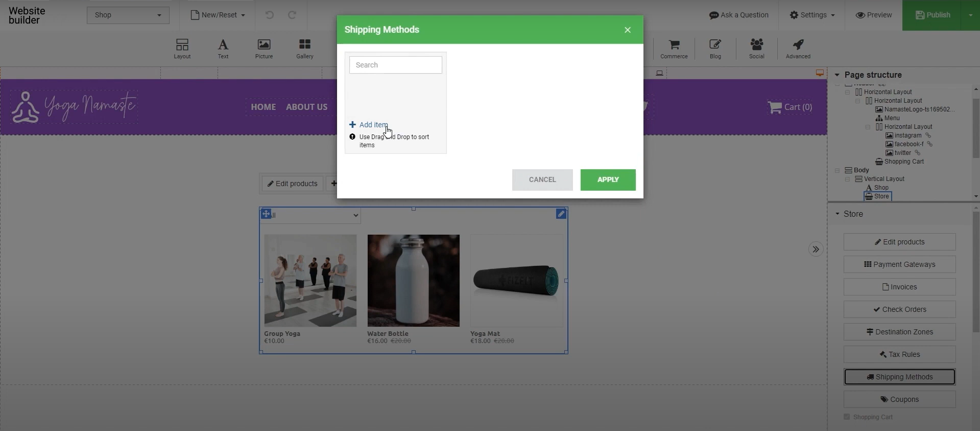Open the Commerce tool
The height and width of the screenshot is (431, 980).
(674, 49)
